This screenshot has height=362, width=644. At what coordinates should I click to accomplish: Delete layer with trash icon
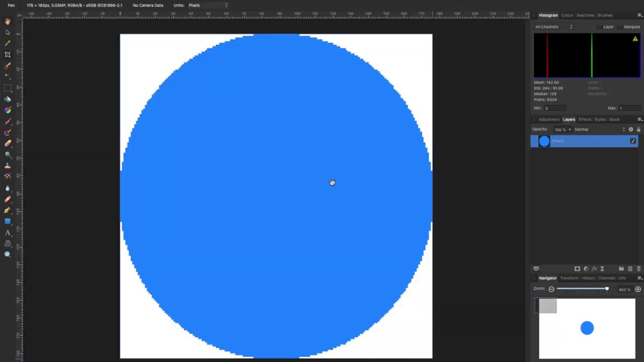pos(639,269)
